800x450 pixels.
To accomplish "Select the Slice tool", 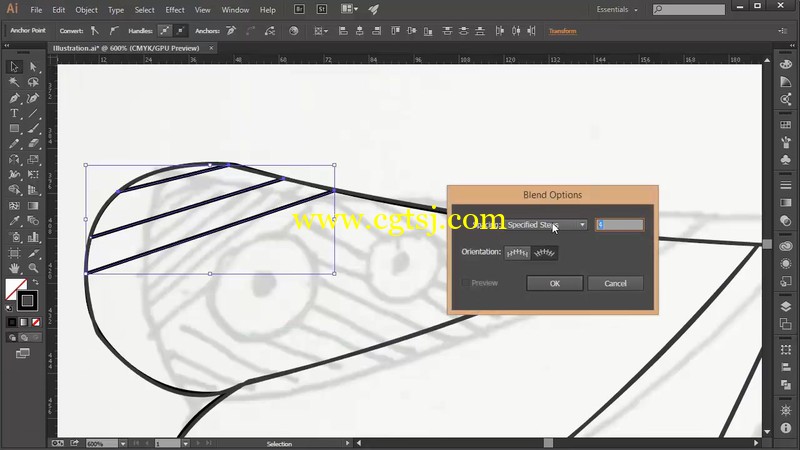I will click(33, 253).
